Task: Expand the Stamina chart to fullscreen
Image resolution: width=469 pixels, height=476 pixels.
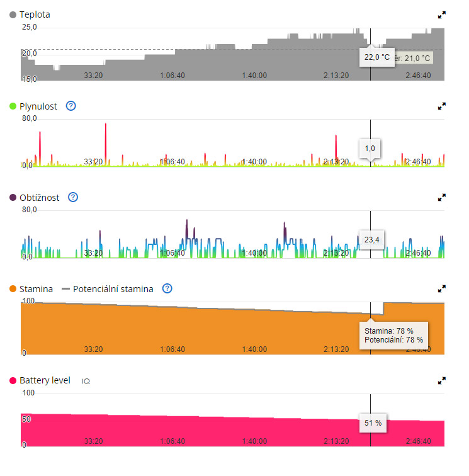Action: point(442,289)
